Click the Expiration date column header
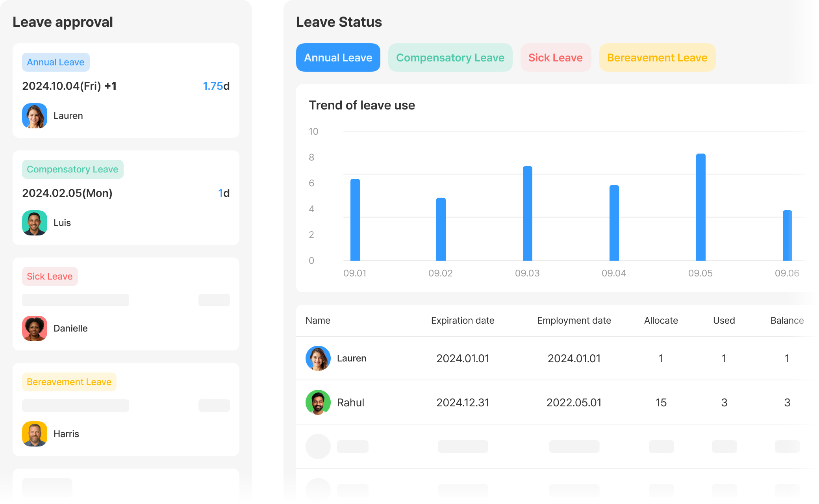 tap(462, 321)
